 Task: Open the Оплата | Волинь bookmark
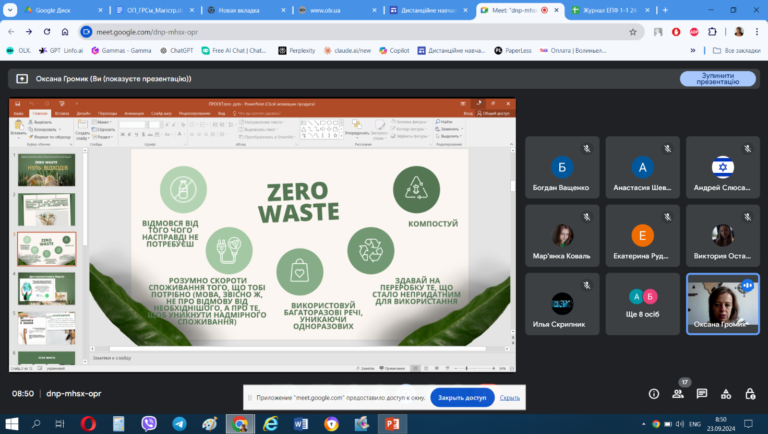(573, 50)
